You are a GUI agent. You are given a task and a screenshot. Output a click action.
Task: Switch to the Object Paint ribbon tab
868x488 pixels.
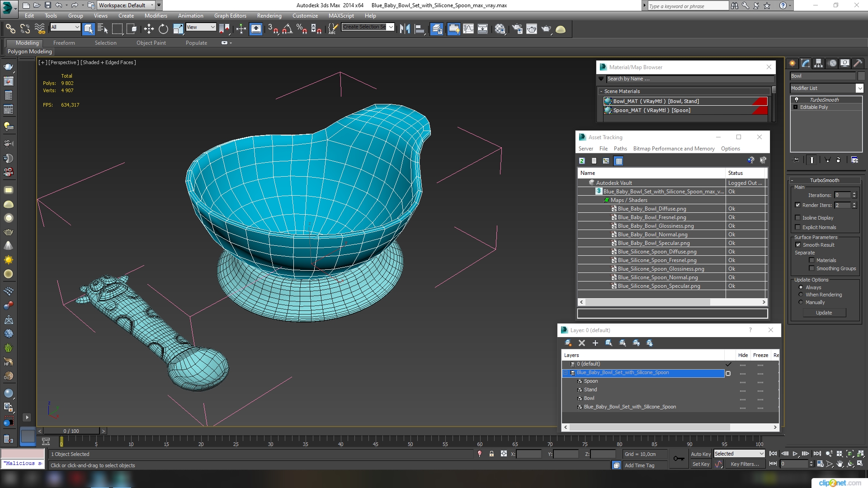[x=151, y=43]
